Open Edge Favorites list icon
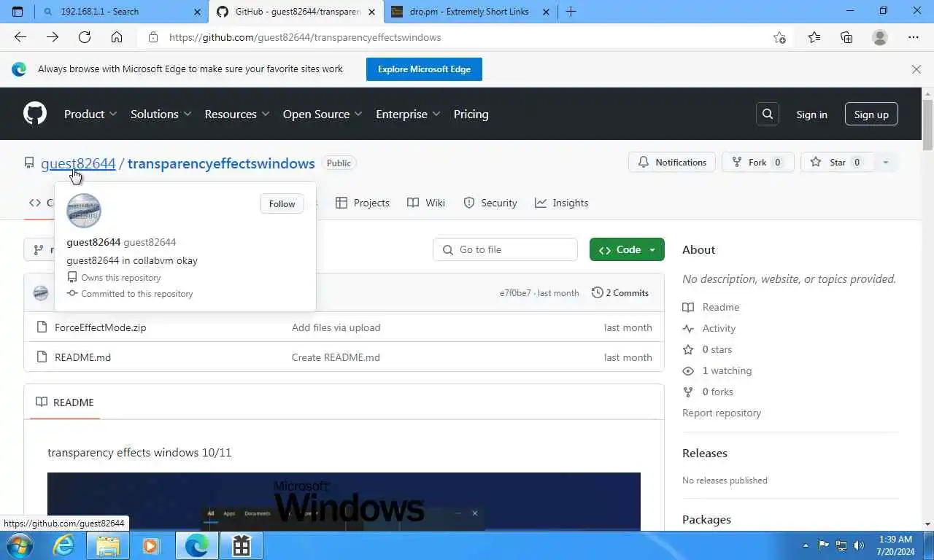Viewport: 934px width, 560px height. click(x=814, y=37)
